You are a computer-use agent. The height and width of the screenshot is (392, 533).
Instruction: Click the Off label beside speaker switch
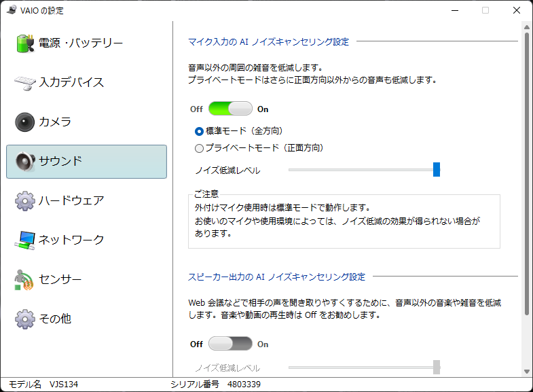coord(196,344)
